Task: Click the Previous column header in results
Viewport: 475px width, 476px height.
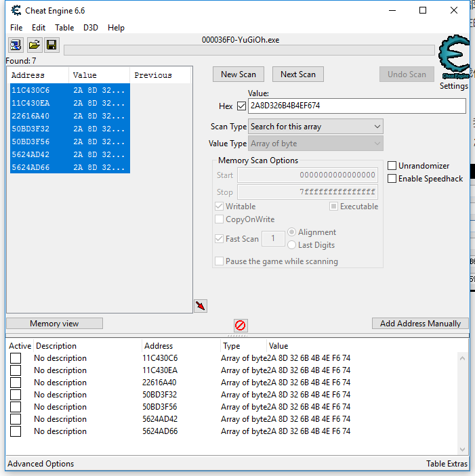Action: (x=161, y=75)
